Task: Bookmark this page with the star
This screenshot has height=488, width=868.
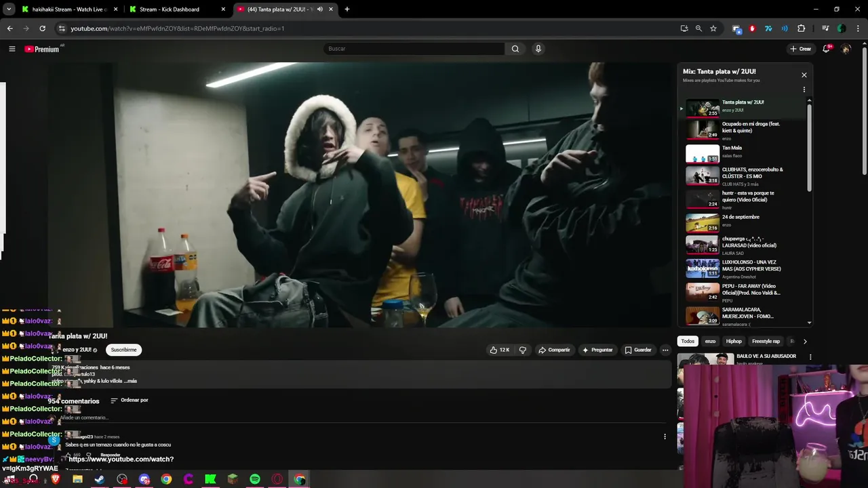Action: pos(713,28)
